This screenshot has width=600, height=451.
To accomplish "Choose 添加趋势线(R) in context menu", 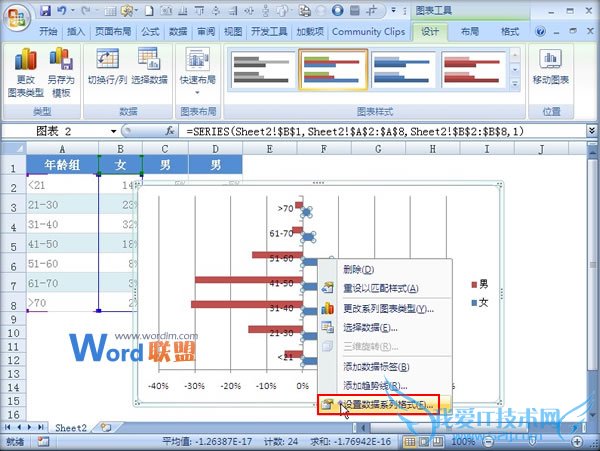I will pos(385,386).
